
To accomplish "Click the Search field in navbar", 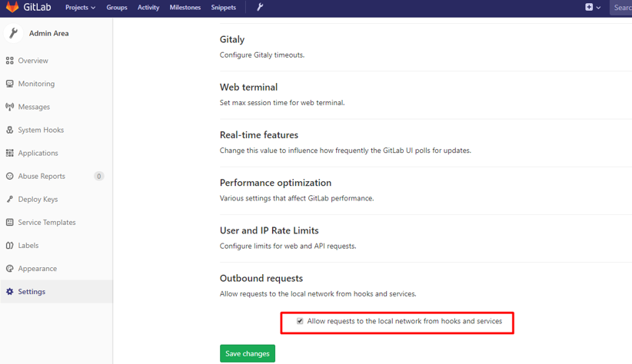I will (620, 7).
